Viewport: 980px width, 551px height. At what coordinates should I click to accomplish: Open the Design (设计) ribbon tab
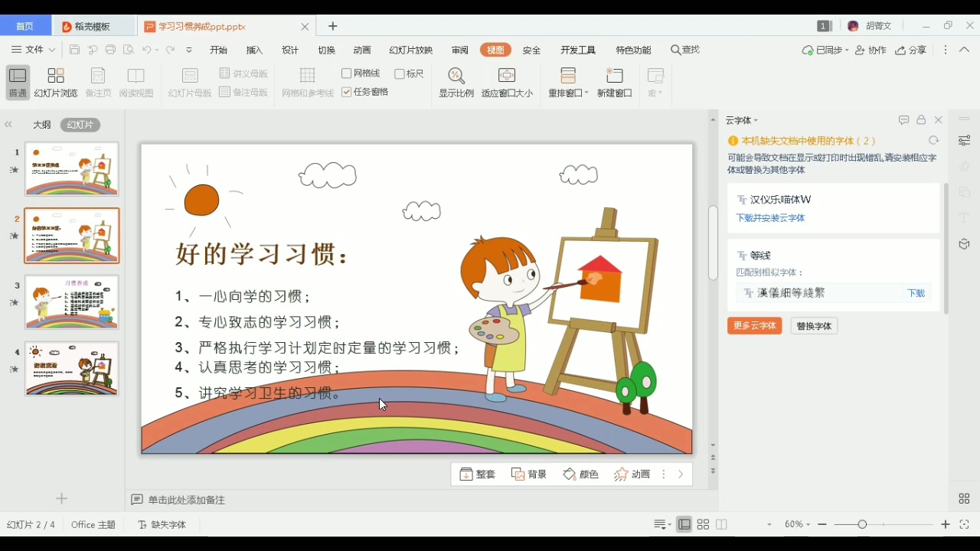point(290,50)
